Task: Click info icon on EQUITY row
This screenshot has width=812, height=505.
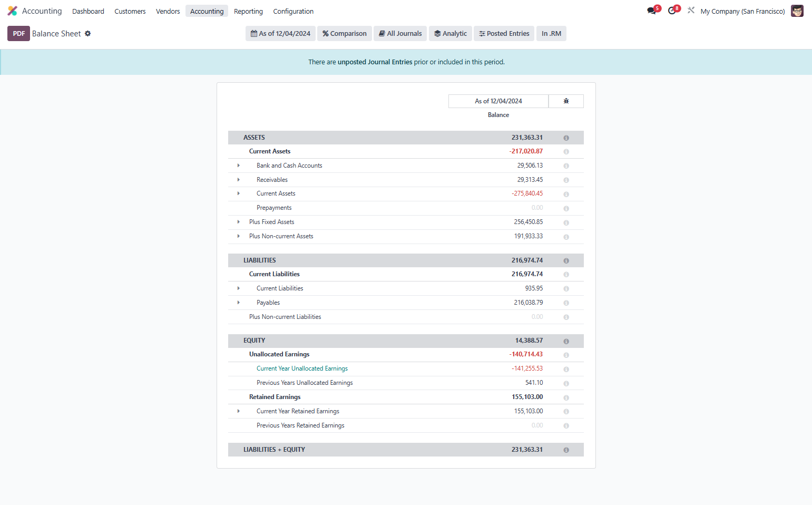Action: tap(566, 341)
